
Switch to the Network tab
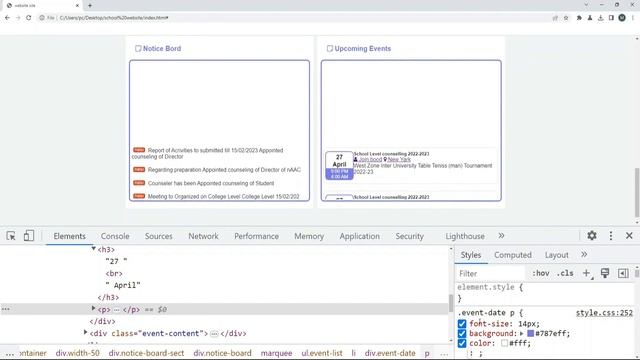click(x=203, y=236)
